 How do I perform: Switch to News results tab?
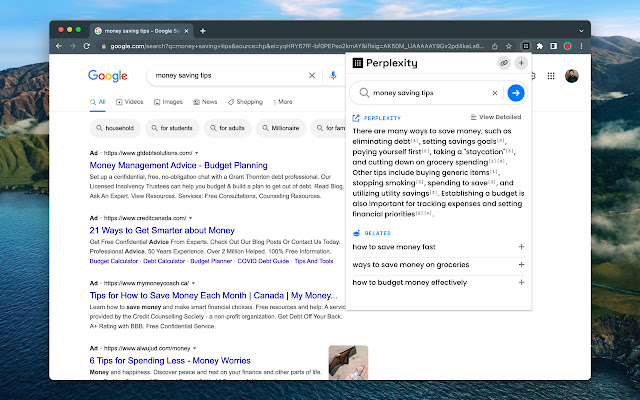(x=205, y=102)
